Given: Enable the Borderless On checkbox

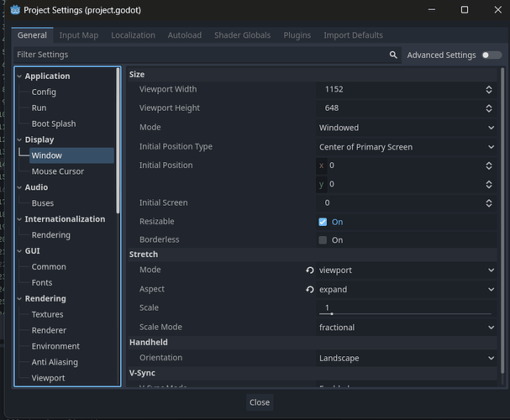Looking at the screenshot, I should coord(323,240).
